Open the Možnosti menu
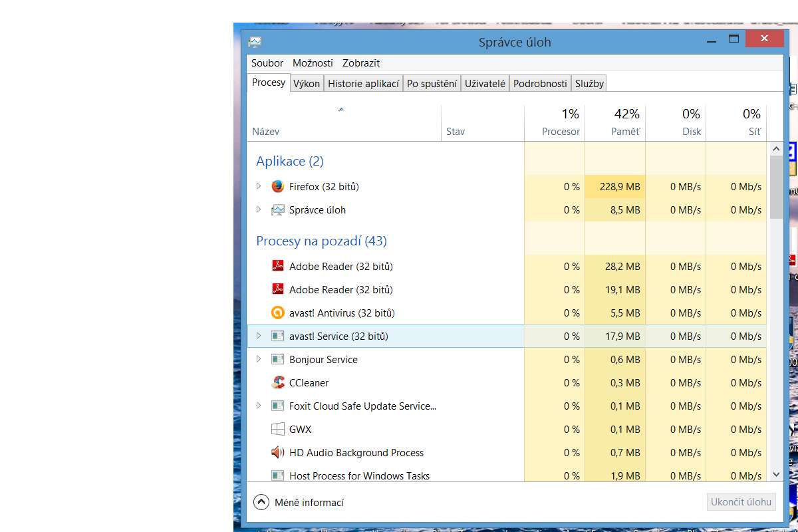 coord(313,63)
